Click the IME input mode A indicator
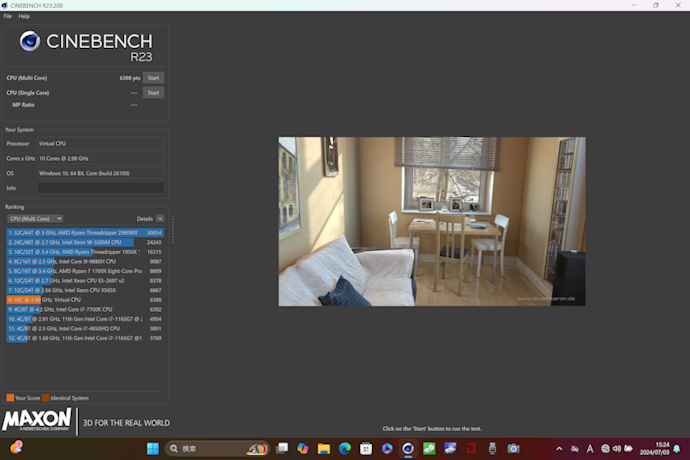Image resolution: width=690 pixels, height=460 pixels. pyautogui.click(x=590, y=449)
